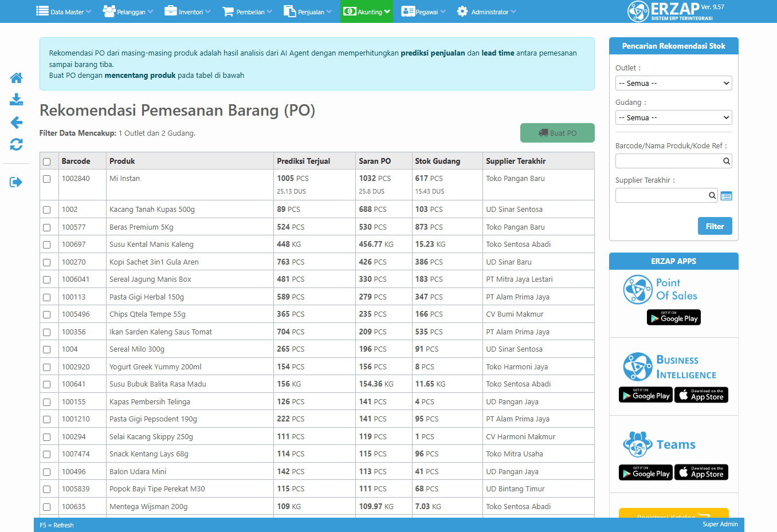Image resolution: width=777 pixels, height=532 pixels.
Task: Open the Teams App Store badge
Action: (701, 472)
